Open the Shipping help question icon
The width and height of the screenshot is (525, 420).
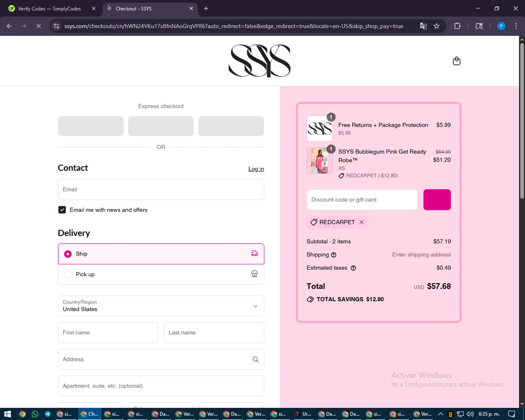click(x=334, y=255)
